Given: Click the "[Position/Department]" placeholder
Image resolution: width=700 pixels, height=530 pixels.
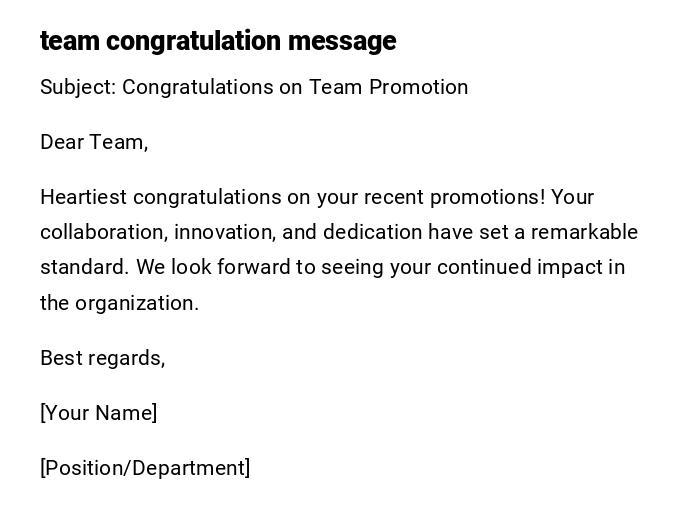Looking at the screenshot, I should 145,468.
